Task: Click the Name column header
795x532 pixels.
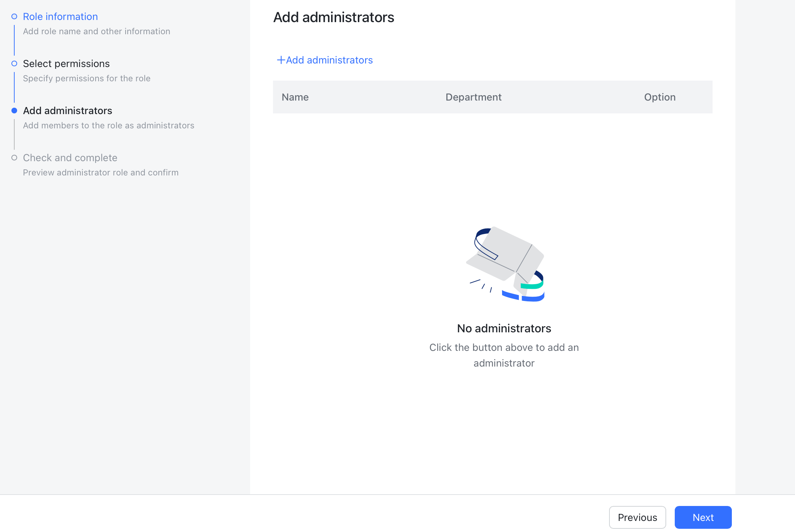Action: 295,97
